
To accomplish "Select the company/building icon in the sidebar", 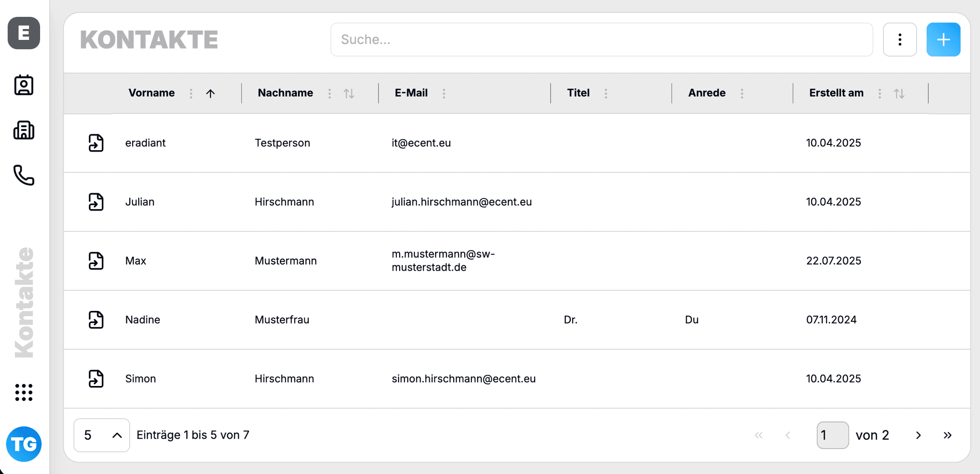I will coord(23,130).
